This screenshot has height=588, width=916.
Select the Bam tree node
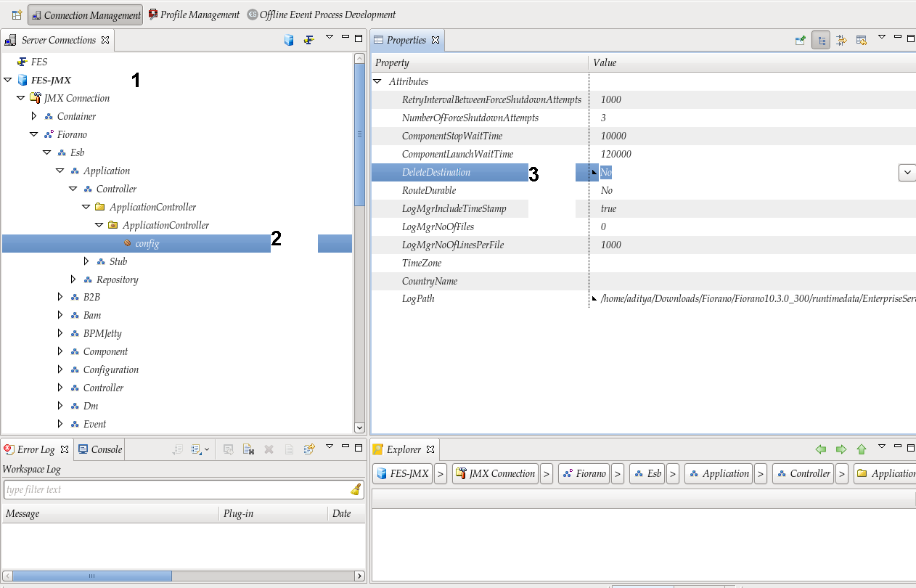[x=92, y=315]
